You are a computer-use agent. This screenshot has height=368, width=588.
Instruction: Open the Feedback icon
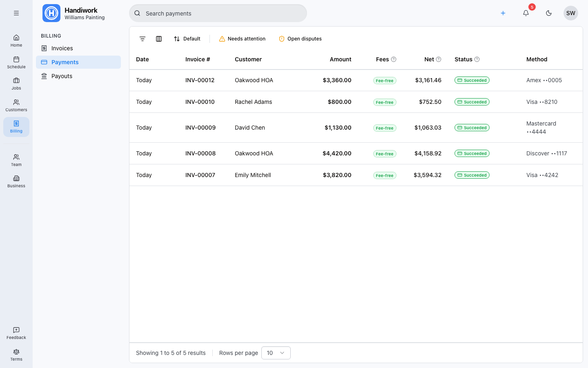pos(16,333)
